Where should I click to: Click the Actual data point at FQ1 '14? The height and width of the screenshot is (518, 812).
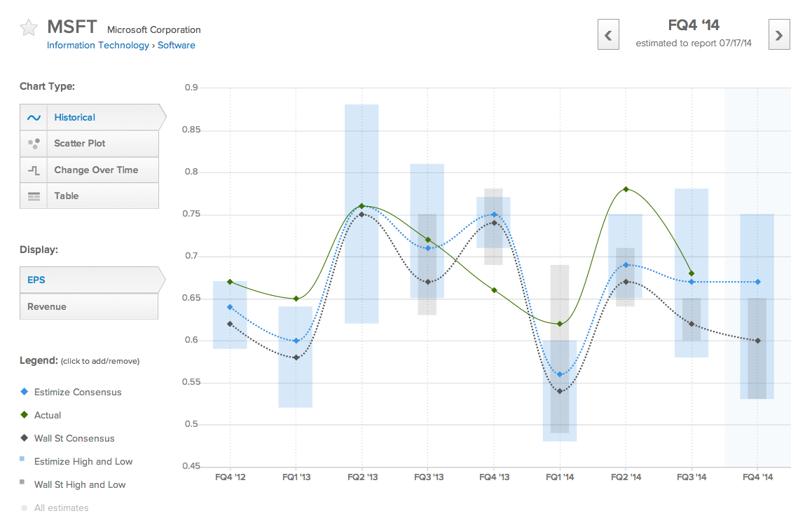(560, 324)
